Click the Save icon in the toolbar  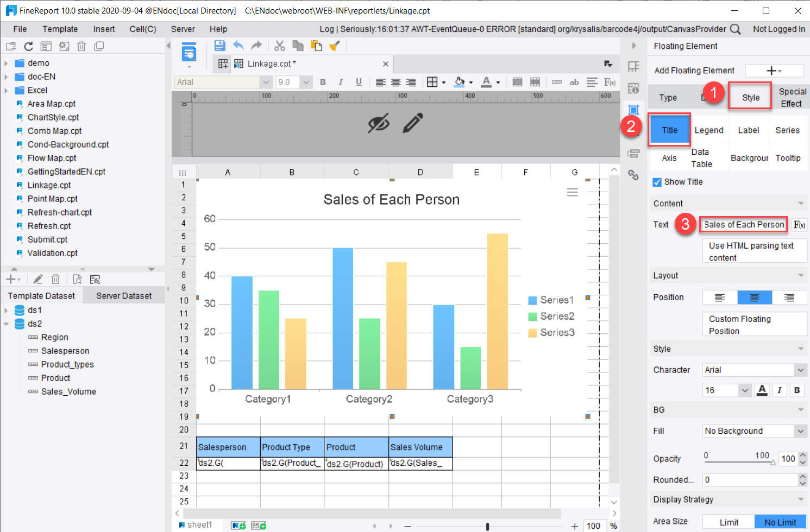pos(219,46)
